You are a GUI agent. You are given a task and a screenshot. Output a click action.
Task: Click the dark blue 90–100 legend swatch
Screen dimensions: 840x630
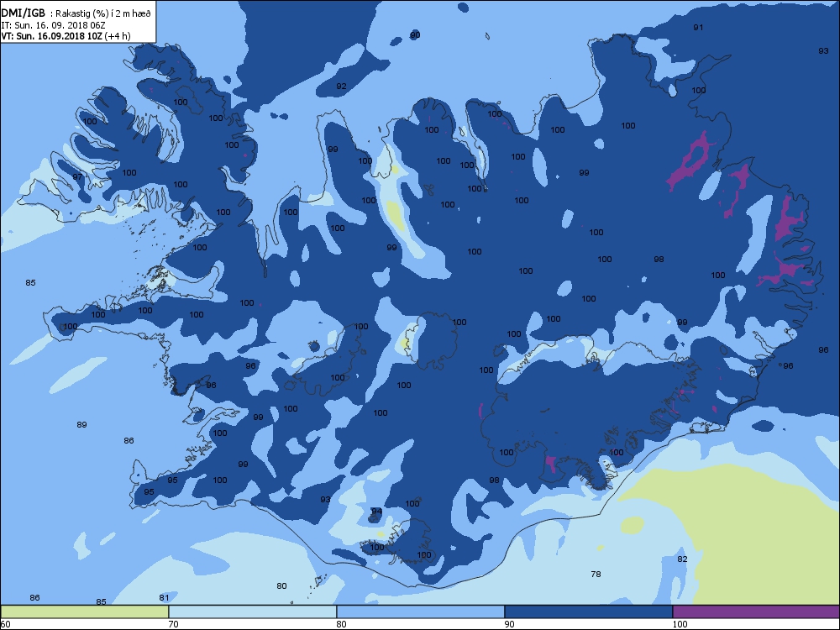[588, 612]
